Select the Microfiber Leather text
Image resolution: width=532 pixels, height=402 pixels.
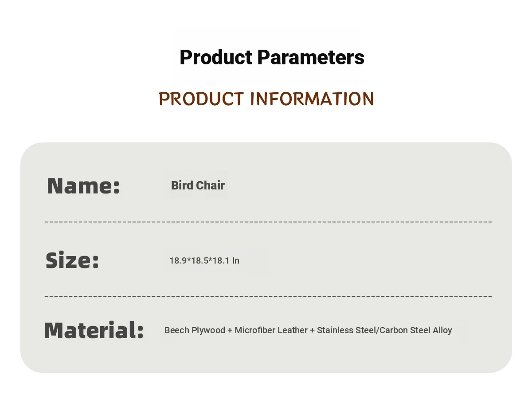tap(271, 330)
